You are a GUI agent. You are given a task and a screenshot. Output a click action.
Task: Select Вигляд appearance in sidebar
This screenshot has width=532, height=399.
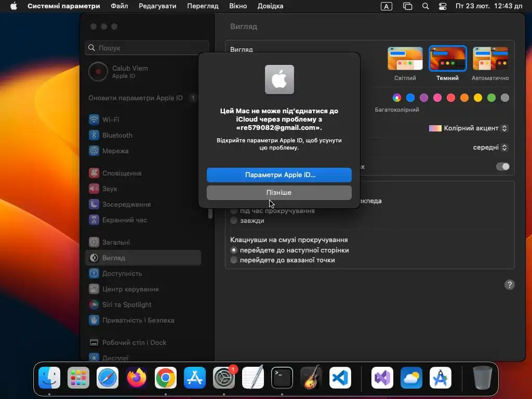(x=143, y=258)
